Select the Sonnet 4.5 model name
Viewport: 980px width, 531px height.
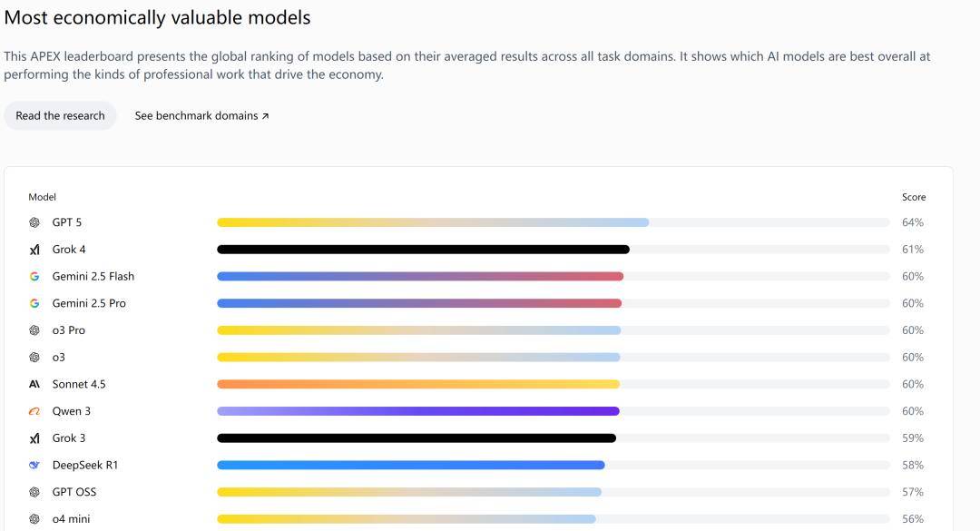pyautogui.click(x=79, y=385)
